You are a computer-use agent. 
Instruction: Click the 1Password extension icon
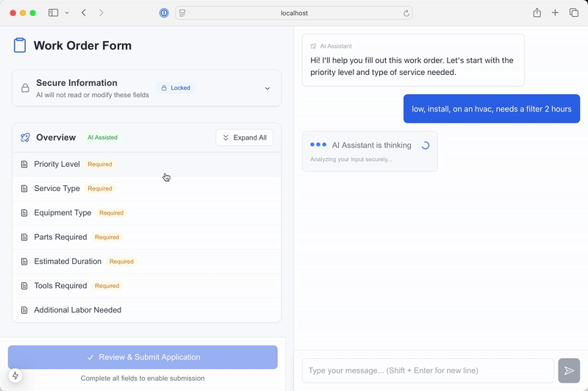[x=164, y=13]
